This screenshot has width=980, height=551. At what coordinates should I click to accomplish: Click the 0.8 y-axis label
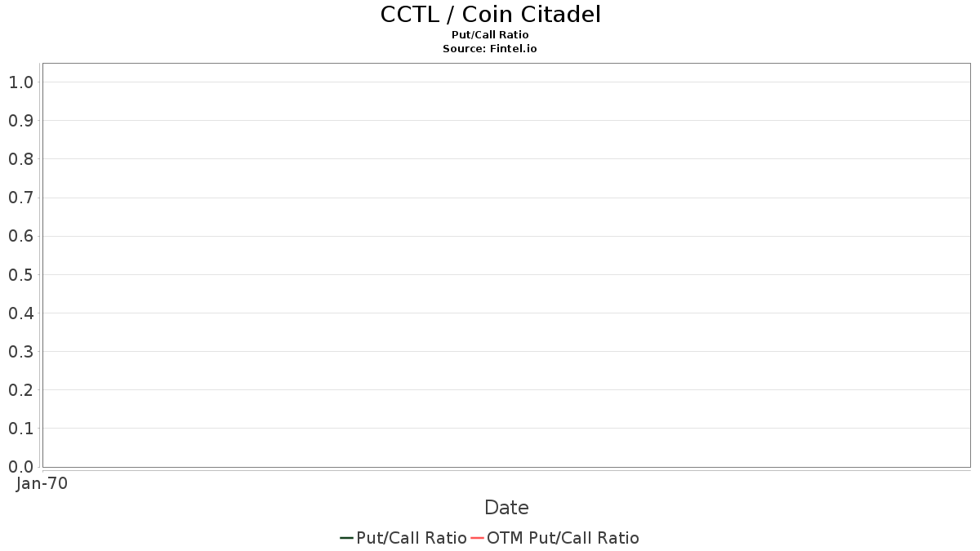20,159
